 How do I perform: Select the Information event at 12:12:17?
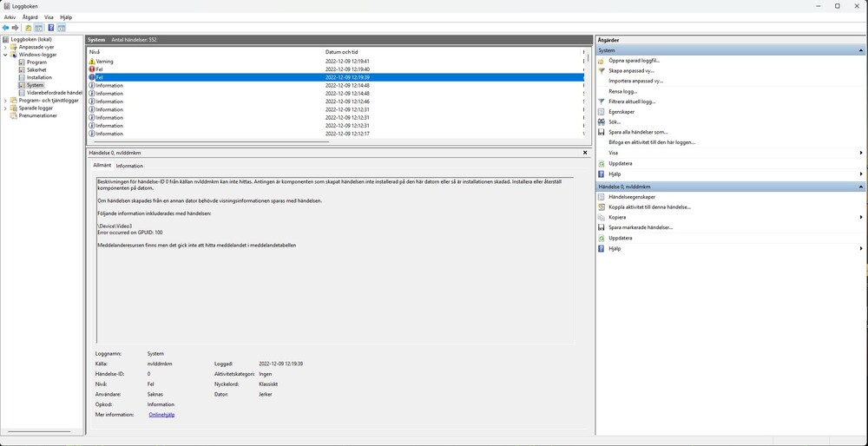tap(335, 134)
